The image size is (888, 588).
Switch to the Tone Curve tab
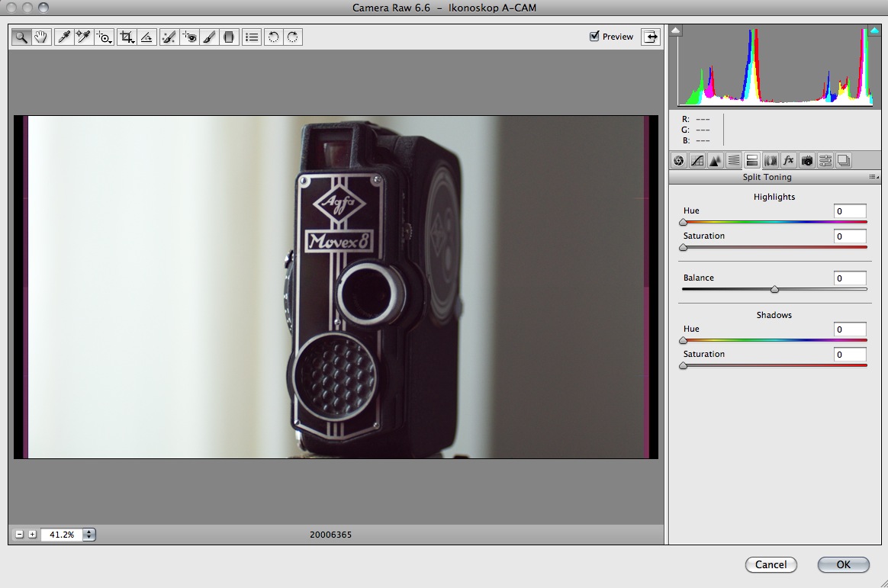click(x=697, y=160)
